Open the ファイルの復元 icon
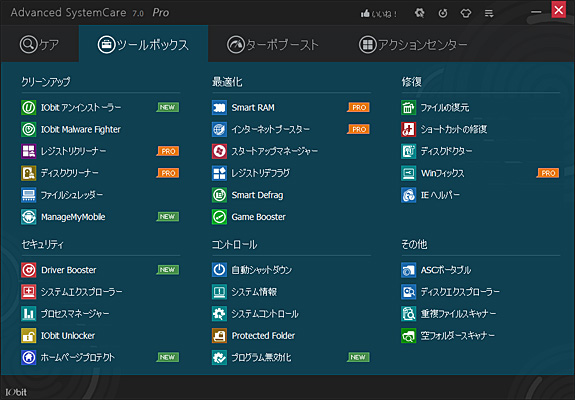This screenshot has width=575, height=400. tap(409, 107)
